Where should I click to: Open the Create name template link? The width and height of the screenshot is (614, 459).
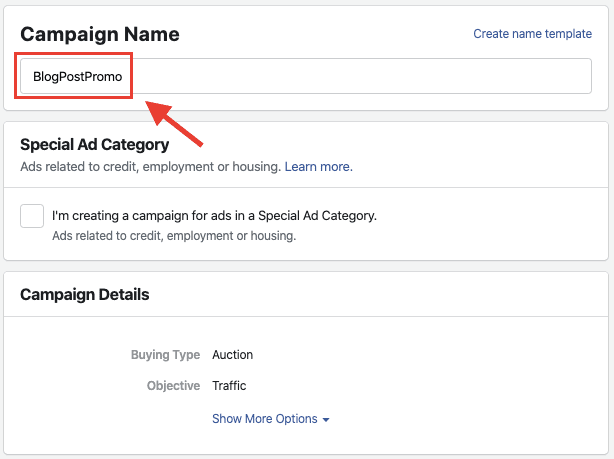tap(532, 34)
